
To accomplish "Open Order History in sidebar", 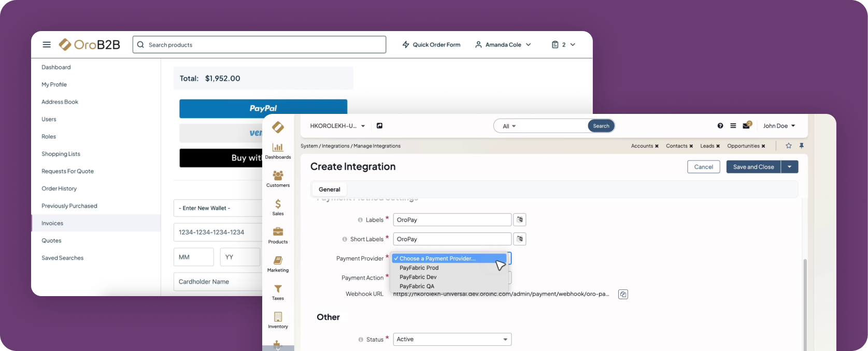I will pyautogui.click(x=59, y=188).
